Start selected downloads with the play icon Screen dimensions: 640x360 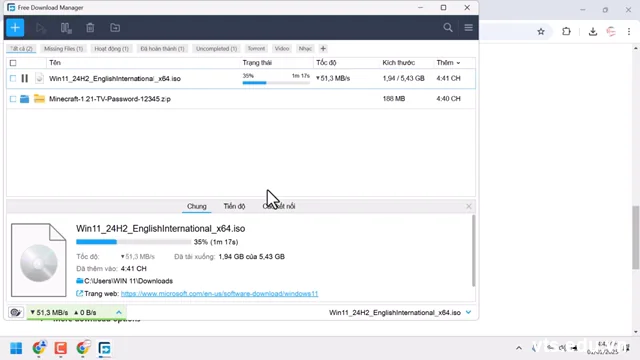click(x=40, y=28)
